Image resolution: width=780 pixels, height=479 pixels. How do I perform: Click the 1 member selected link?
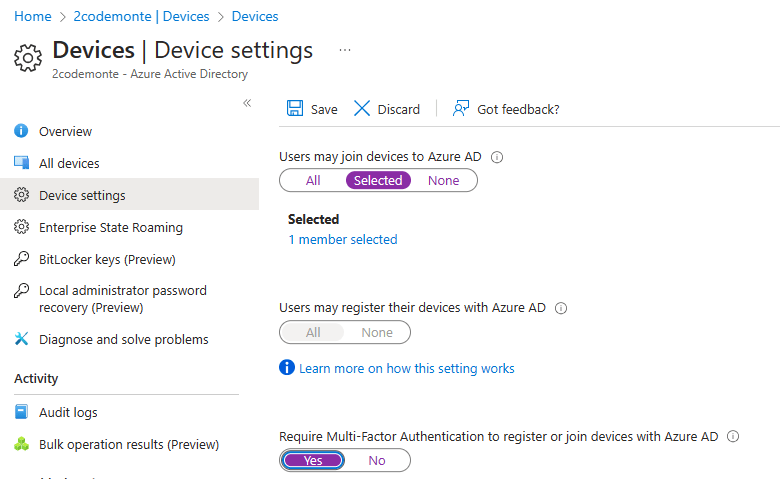pyautogui.click(x=342, y=240)
